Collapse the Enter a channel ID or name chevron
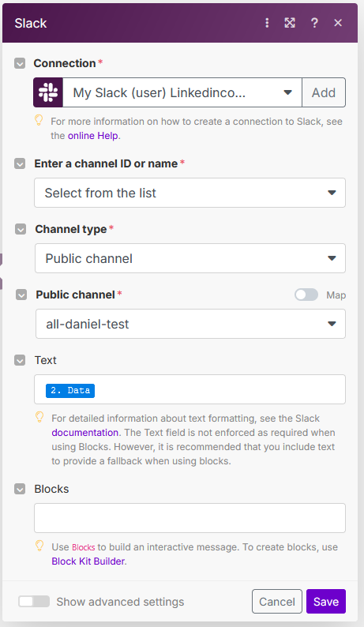This screenshot has width=364, height=627. click(x=20, y=163)
